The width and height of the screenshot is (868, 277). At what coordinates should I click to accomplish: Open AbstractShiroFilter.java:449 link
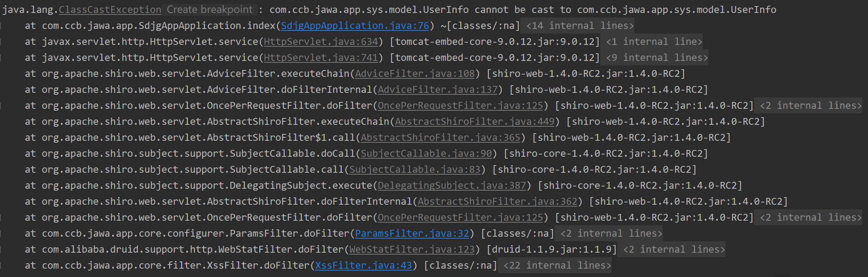point(475,121)
